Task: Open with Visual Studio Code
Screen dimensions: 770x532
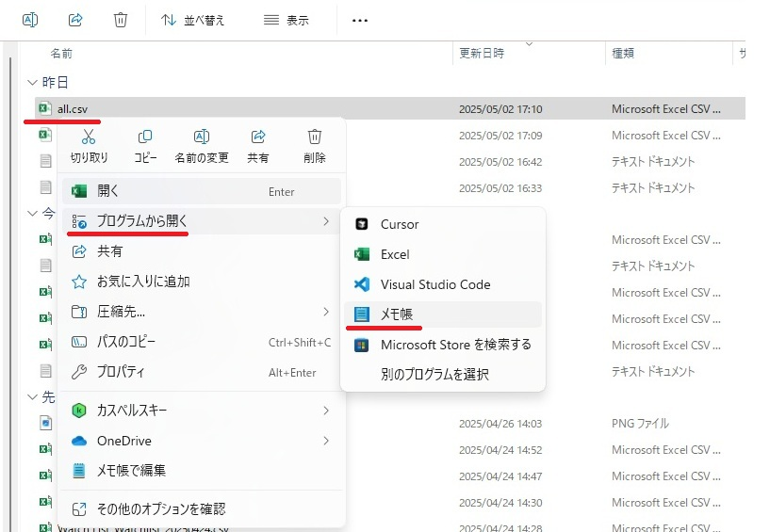Action: [x=443, y=284]
